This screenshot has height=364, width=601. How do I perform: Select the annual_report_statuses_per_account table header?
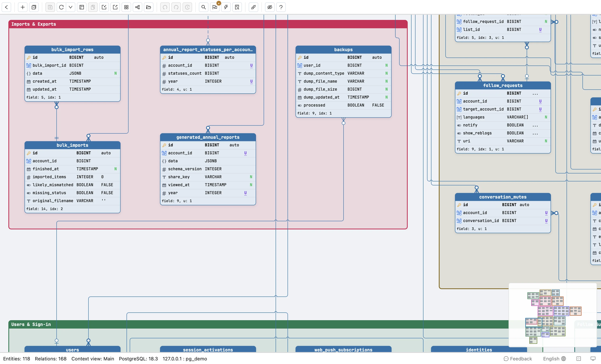coord(208,50)
